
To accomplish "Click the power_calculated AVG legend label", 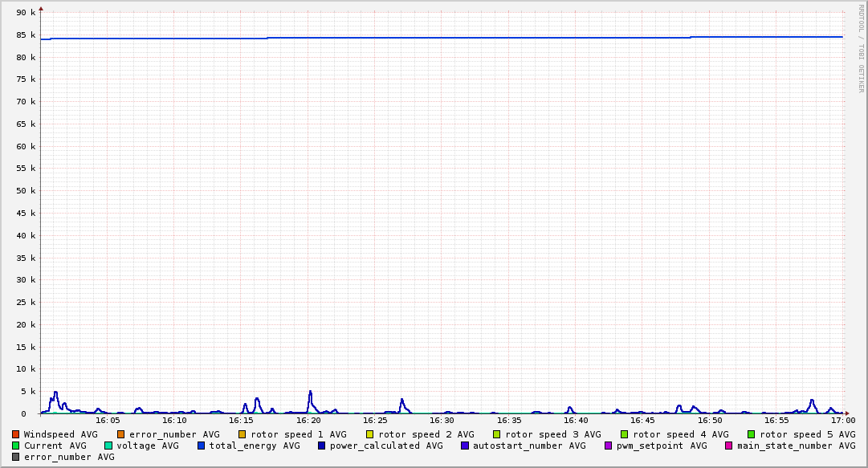I will (385, 446).
